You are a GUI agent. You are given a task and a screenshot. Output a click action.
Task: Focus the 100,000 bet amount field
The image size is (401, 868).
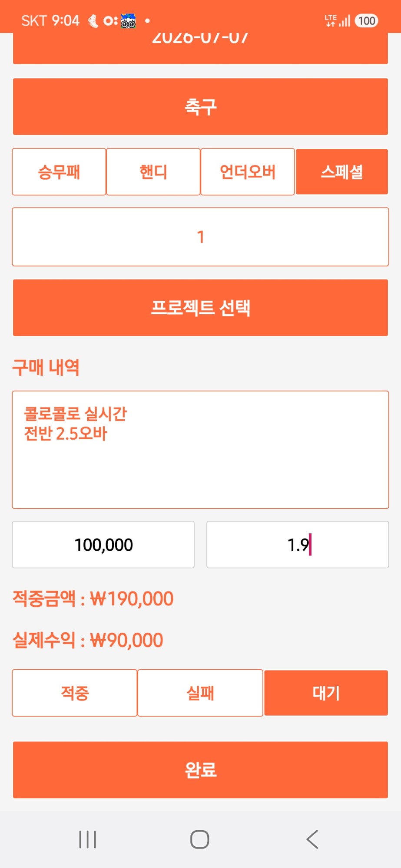103,544
